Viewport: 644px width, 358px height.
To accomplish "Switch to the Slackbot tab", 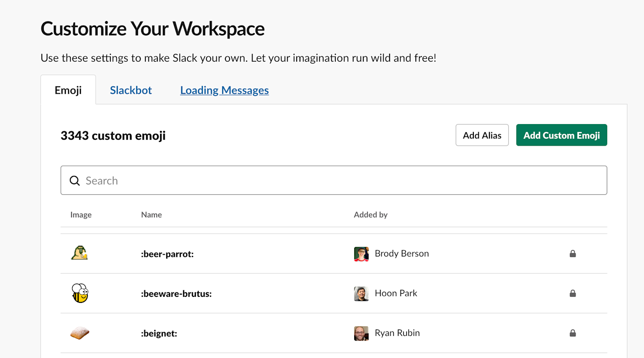I will pos(131,90).
